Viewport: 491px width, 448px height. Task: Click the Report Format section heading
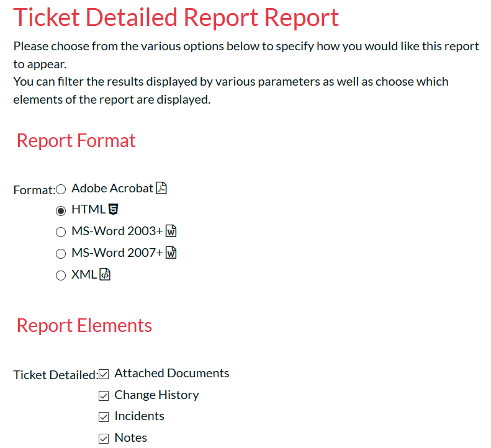click(76, 140)
